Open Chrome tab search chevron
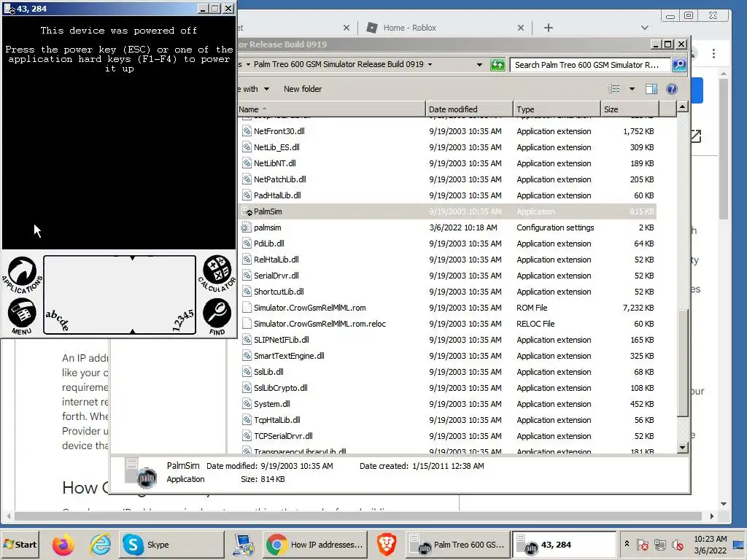Viewport: 747px width, 560px height. [645, 28]
